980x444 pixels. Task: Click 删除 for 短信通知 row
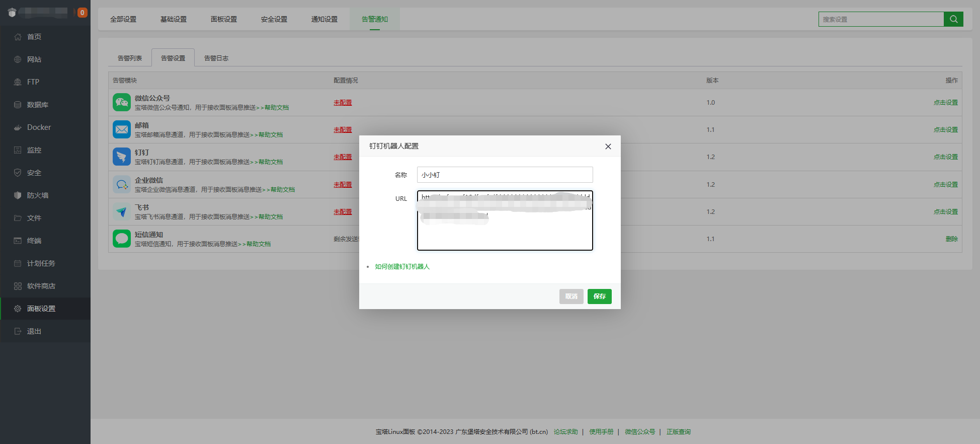click(x=952, y=239)
